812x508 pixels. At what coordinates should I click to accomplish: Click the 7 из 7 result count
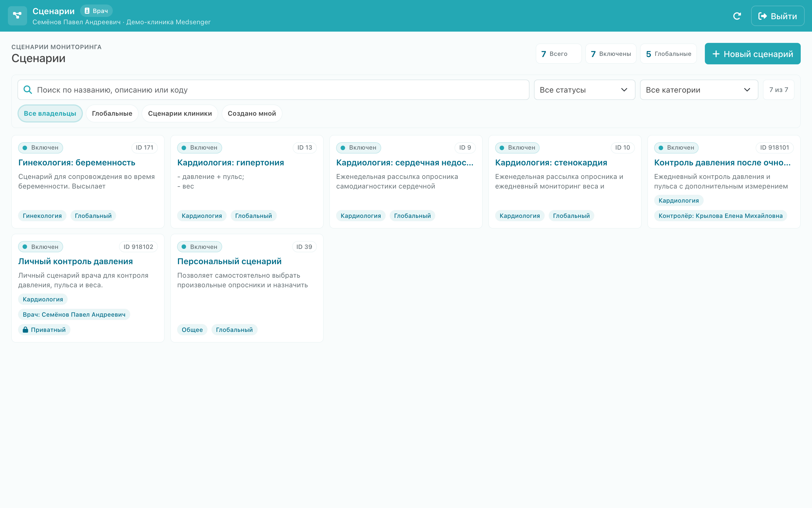[778, 90]
